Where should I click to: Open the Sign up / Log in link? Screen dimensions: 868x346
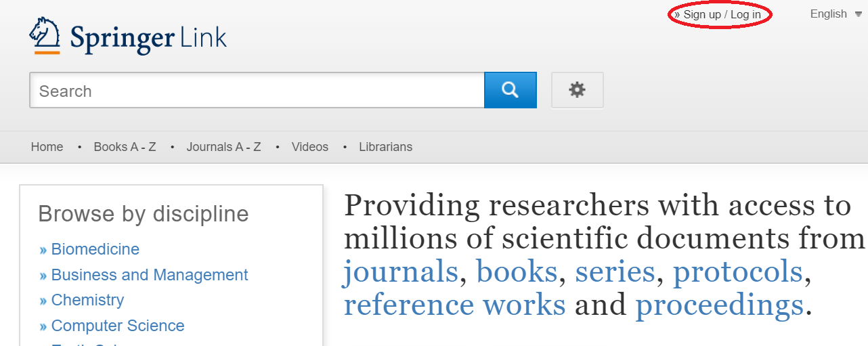(721, 15)
